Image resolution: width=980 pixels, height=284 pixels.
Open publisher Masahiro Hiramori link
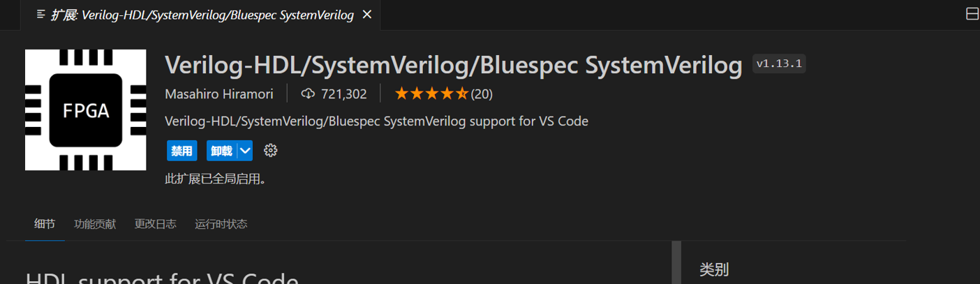click(219, 94)
